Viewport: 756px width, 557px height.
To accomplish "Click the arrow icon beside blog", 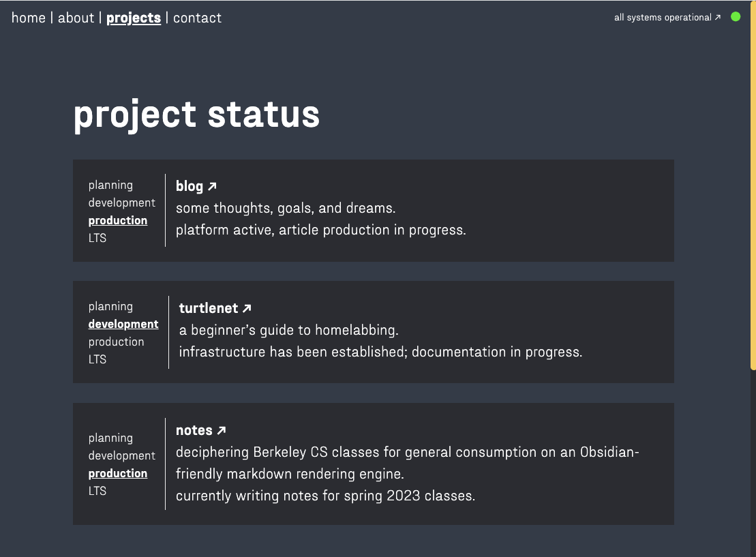I will 212,186.
